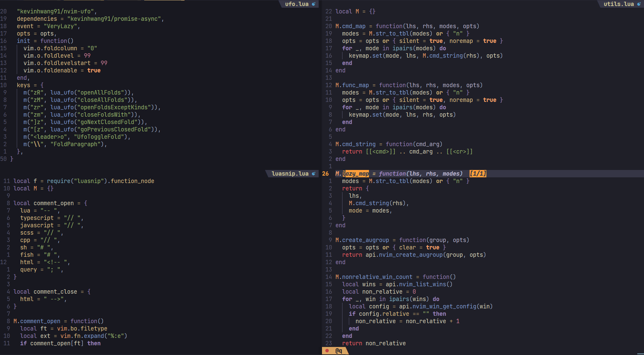Click the M.nonrelative_win_count function definition
The image size is (644, 355).
click(x=396, y=277)
